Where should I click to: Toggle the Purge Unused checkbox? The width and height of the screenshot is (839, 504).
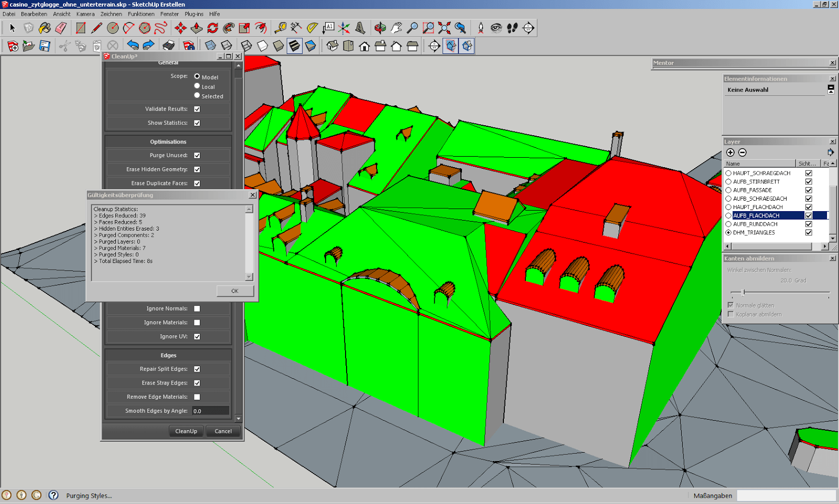coord(197,155)
